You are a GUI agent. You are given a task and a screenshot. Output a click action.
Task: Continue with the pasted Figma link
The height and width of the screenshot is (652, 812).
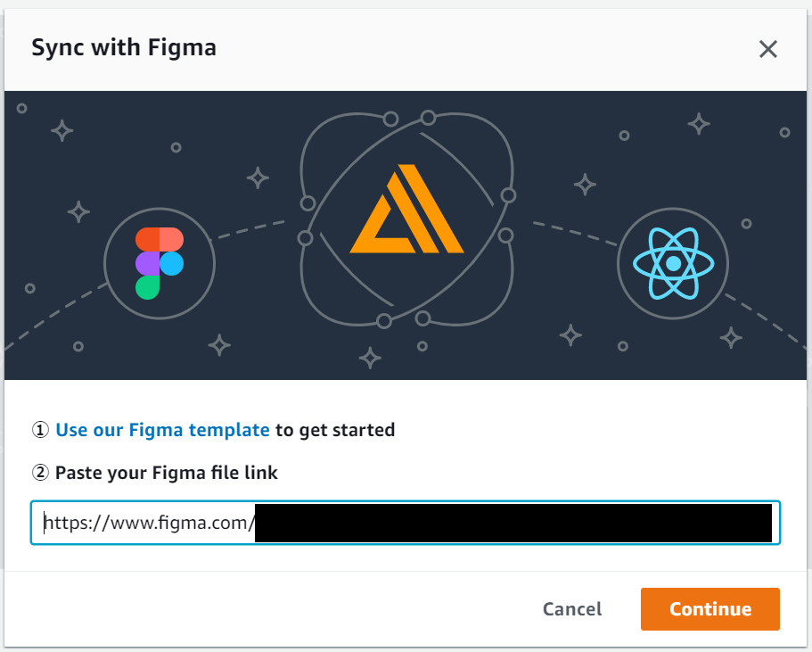[x=710, y=609]
